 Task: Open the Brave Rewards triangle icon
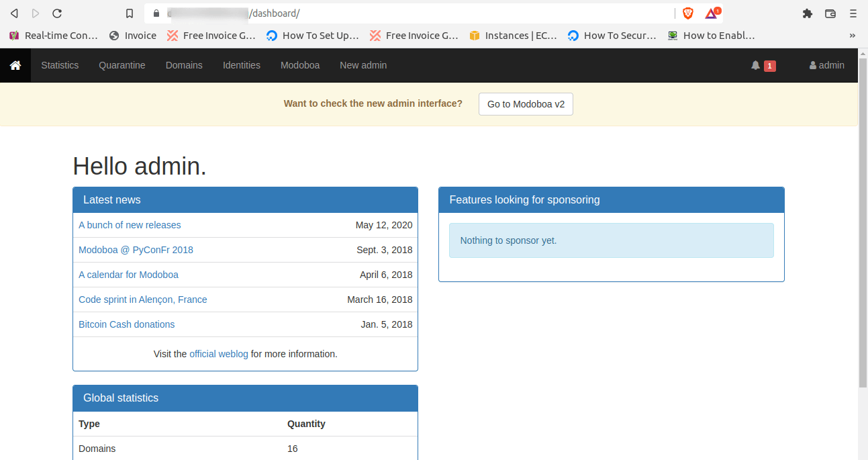click(712, 13)
